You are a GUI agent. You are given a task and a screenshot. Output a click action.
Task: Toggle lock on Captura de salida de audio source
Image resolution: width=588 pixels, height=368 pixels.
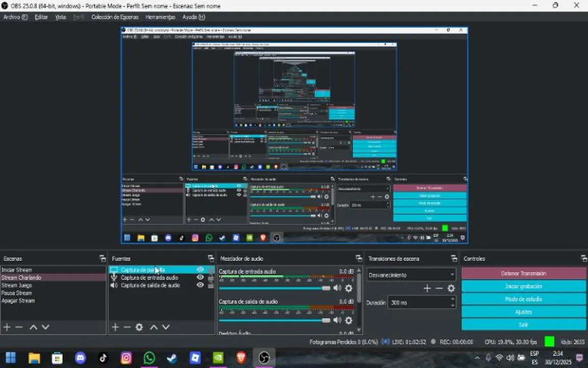coord(211,285)
